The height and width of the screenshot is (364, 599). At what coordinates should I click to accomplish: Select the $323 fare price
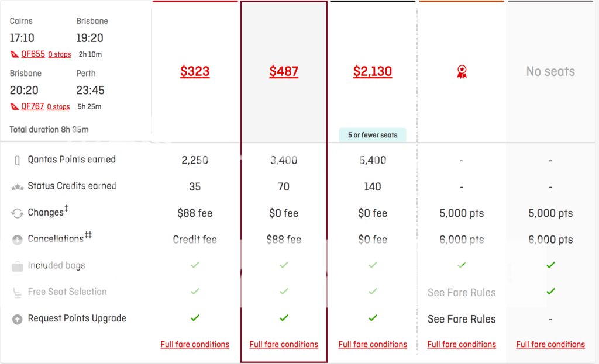tap(195, 72)
